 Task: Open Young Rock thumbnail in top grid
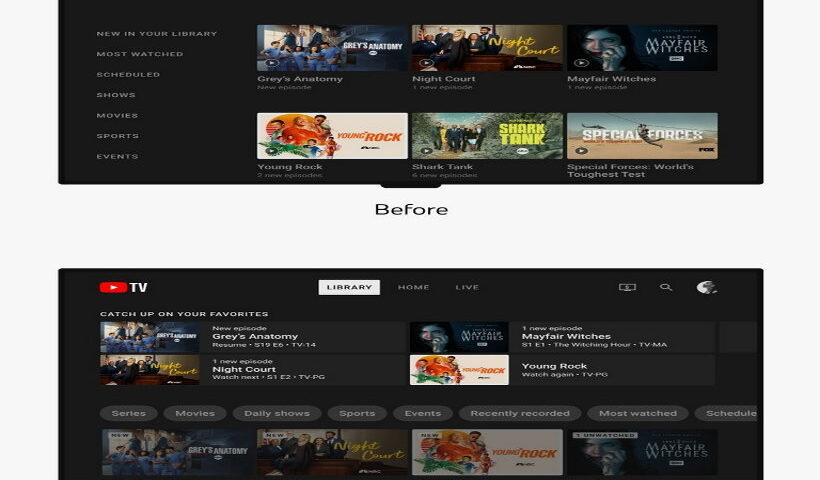(332, 136)
